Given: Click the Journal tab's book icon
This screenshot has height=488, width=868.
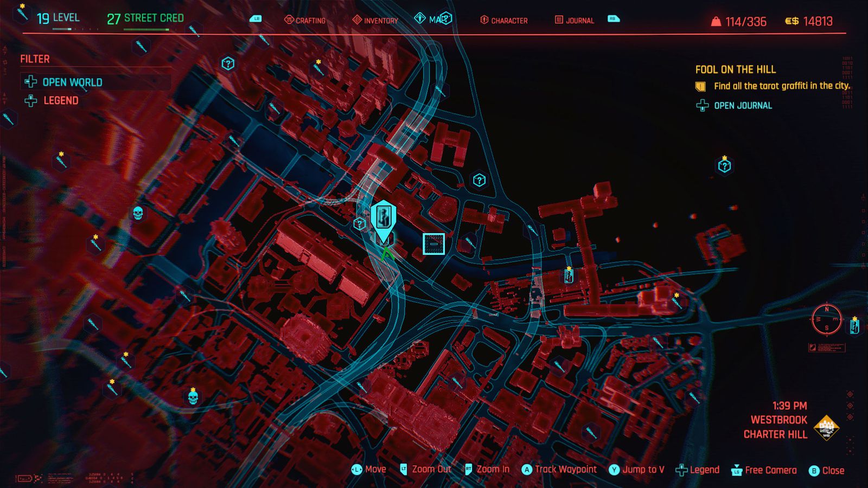Looking at the screenshot, I should click(x=559, y=20).
